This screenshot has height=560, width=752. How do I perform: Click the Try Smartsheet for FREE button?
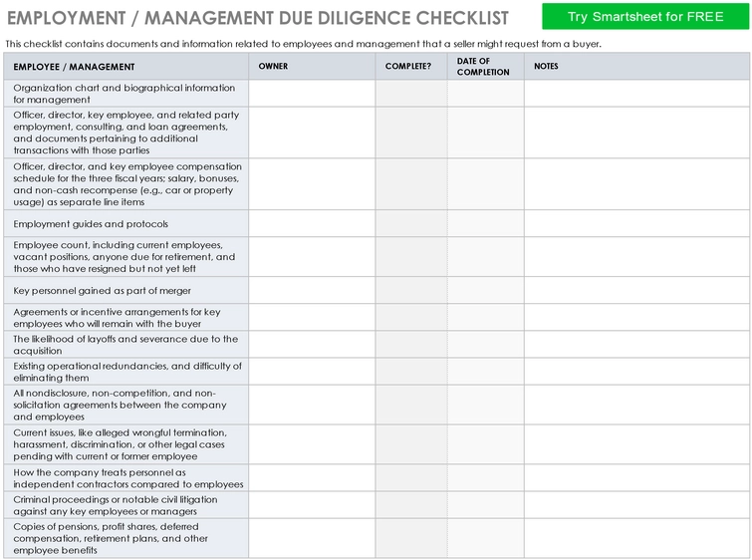click(x=645, y=17)
